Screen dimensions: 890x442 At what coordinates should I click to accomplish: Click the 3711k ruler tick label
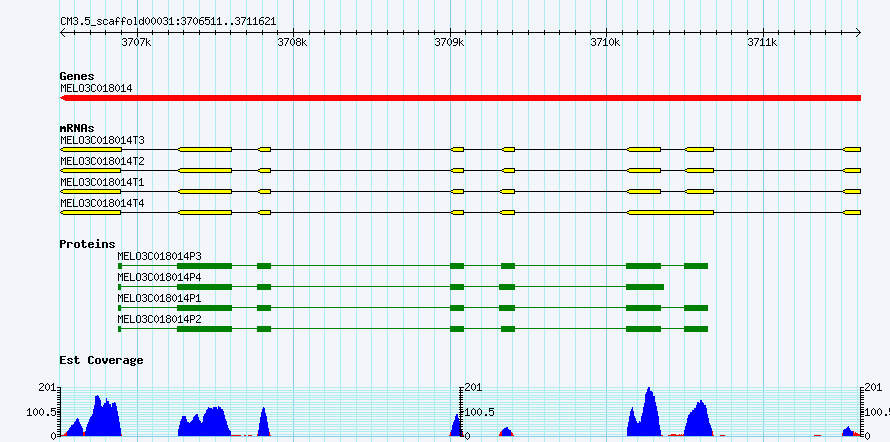point(762,42)
